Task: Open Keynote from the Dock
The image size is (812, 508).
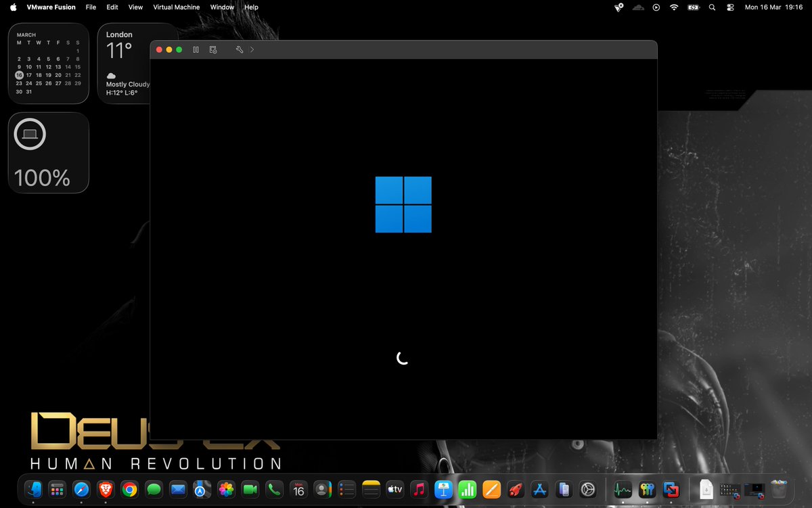Action: 443,488
